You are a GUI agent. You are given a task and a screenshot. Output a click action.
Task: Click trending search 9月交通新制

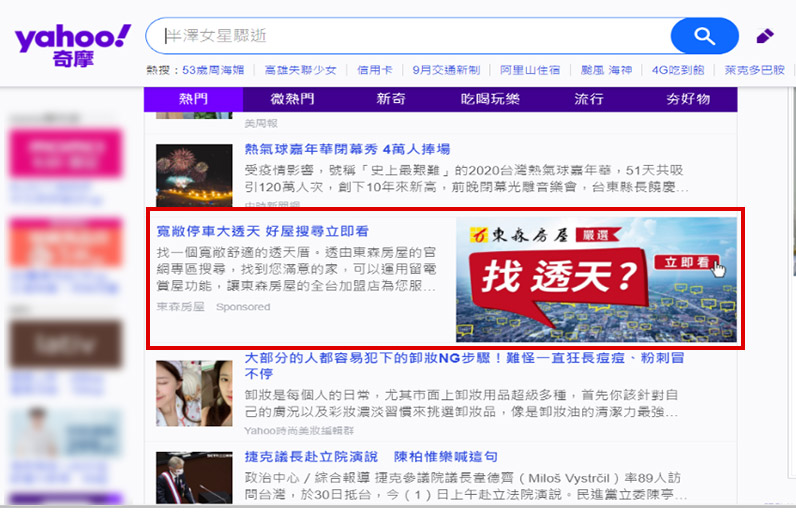(447, 70)
